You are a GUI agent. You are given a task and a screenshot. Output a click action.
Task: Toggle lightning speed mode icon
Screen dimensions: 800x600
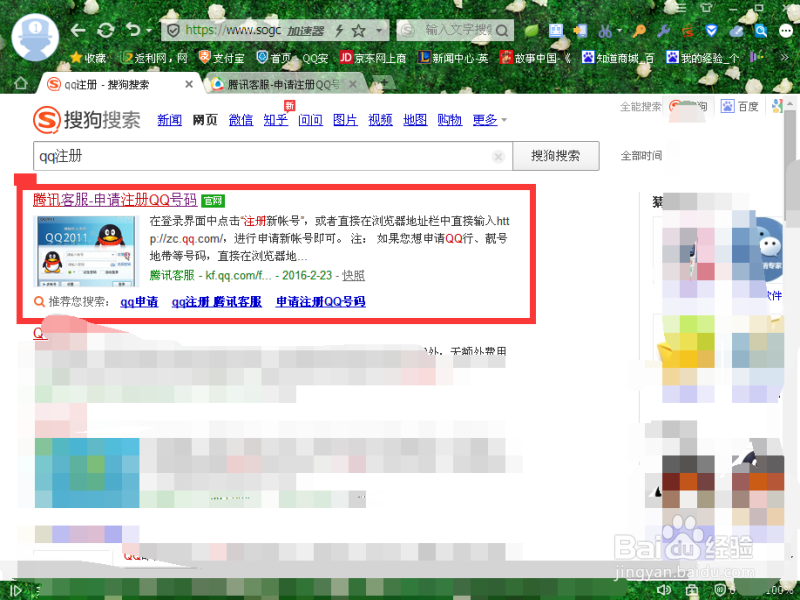click(339, 31)
